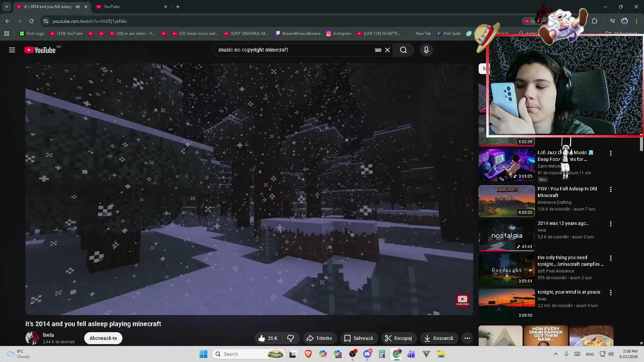The height and width of the screenshot is (362, 644).
Task: Show hidden system tray icons chevron
Action: click(555, 354)
